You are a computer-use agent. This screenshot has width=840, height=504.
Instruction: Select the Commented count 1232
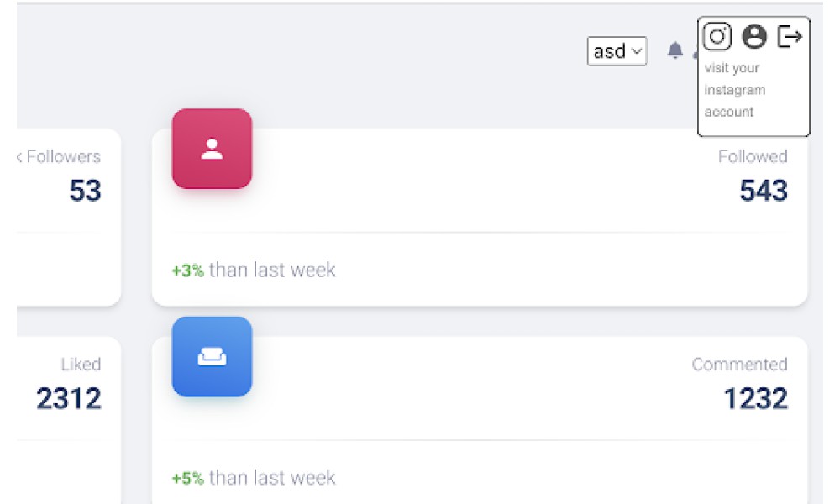756,398
